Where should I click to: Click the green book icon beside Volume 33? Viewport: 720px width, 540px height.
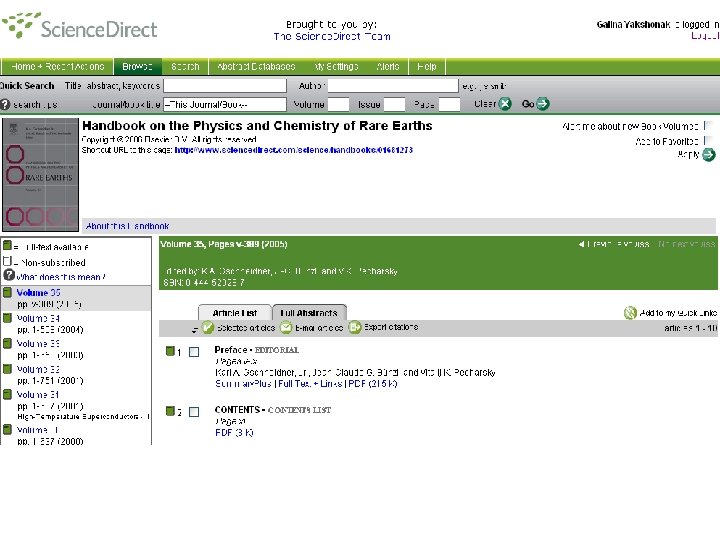(x=7, y=343)
